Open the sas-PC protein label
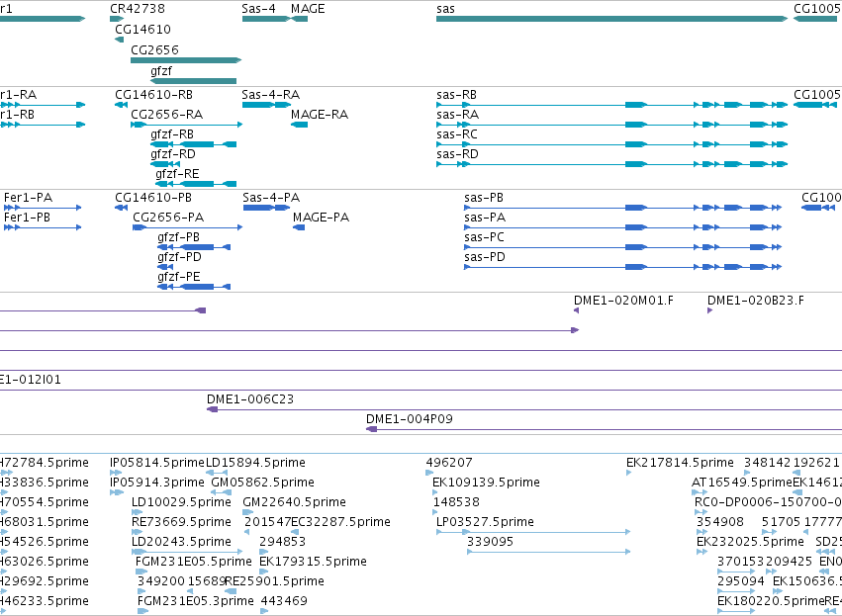842x616 pixels. [485, 237]
